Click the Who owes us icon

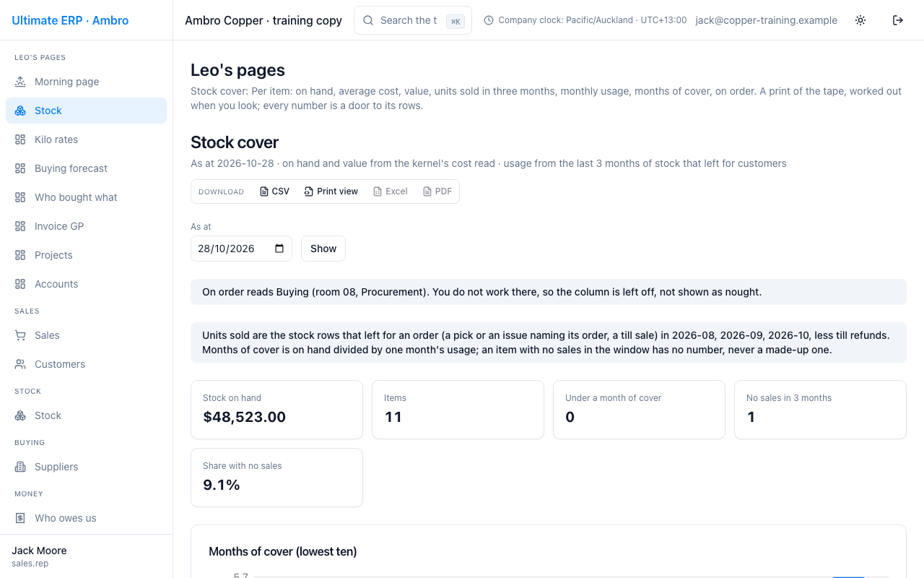click(x=20, y=518)
